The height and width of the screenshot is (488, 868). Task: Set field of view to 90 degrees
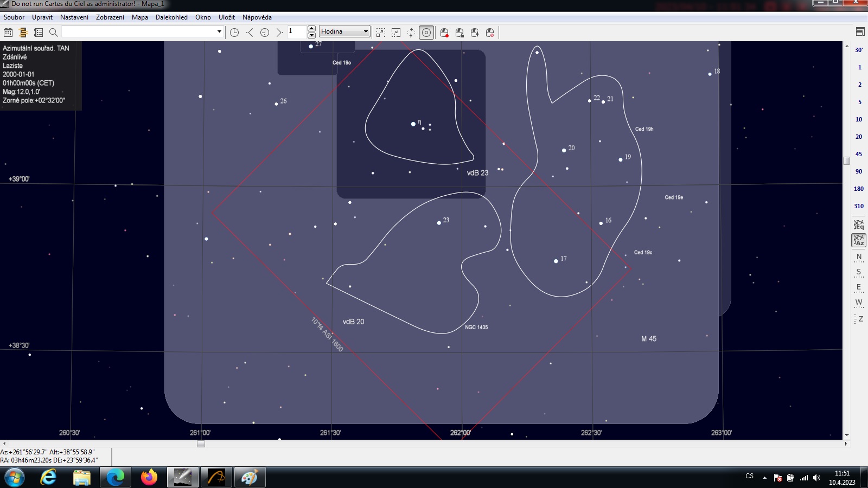coord(858,171)
